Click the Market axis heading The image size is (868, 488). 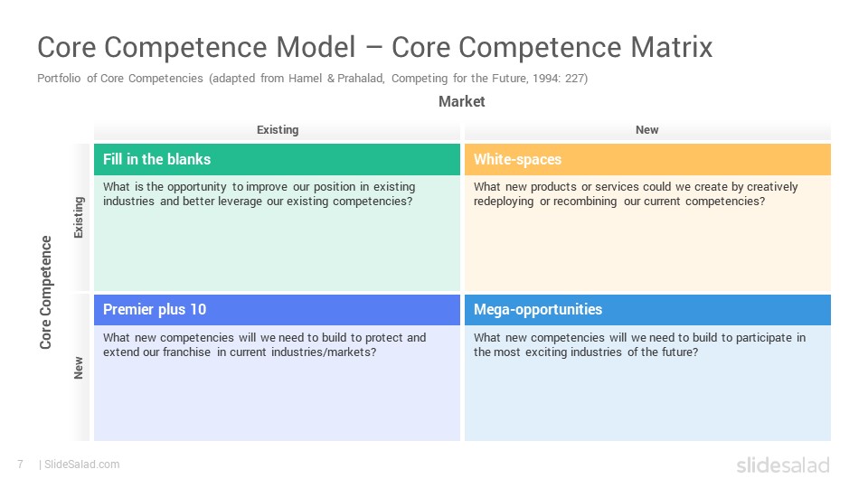click(x=462, y=101)
